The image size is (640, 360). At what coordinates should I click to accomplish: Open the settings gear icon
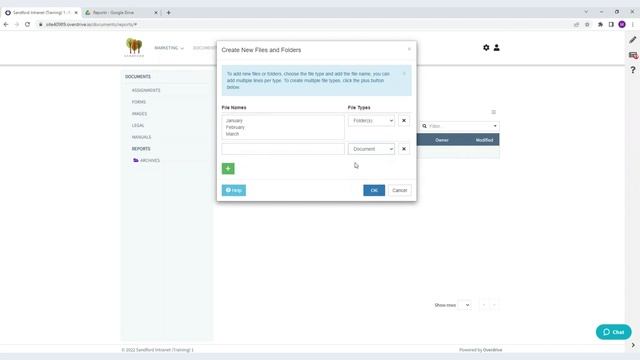[486, 48]
